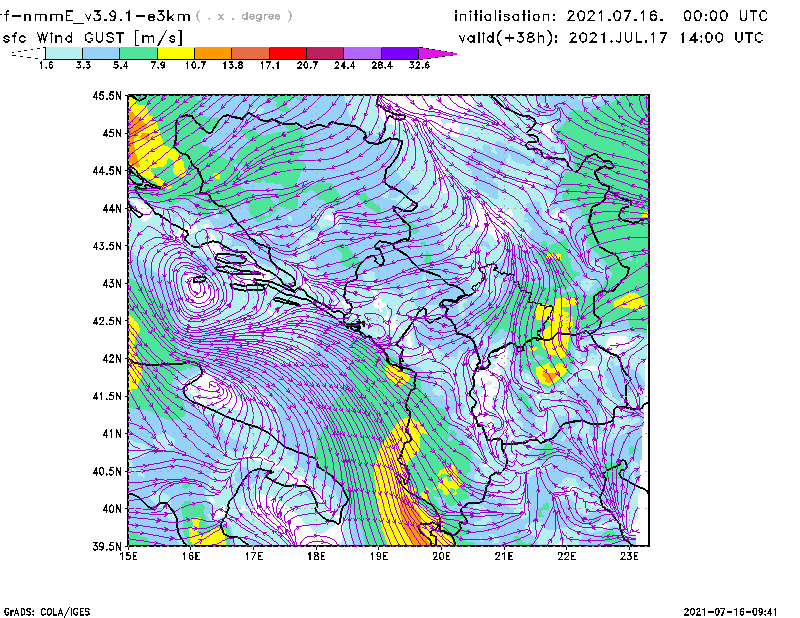
Task: Click the '42N' latitude label
Action: (112, 358)
